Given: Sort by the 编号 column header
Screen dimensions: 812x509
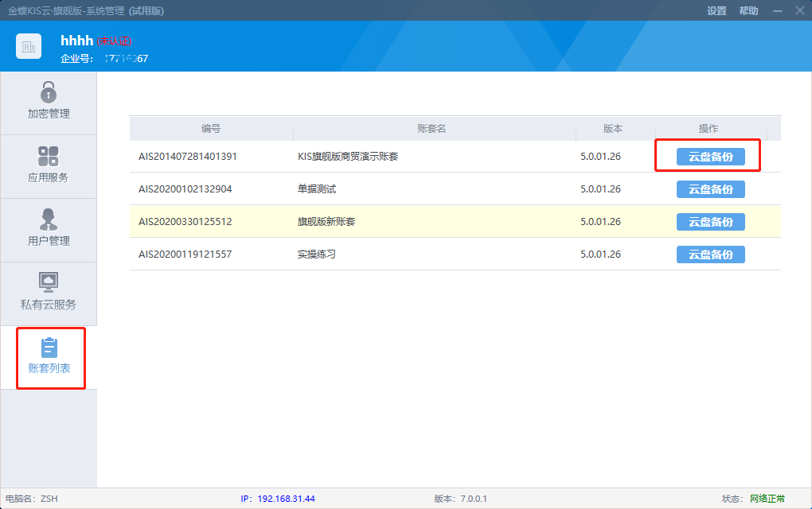Looking at the screenshot, I should [x=211, y=128].
